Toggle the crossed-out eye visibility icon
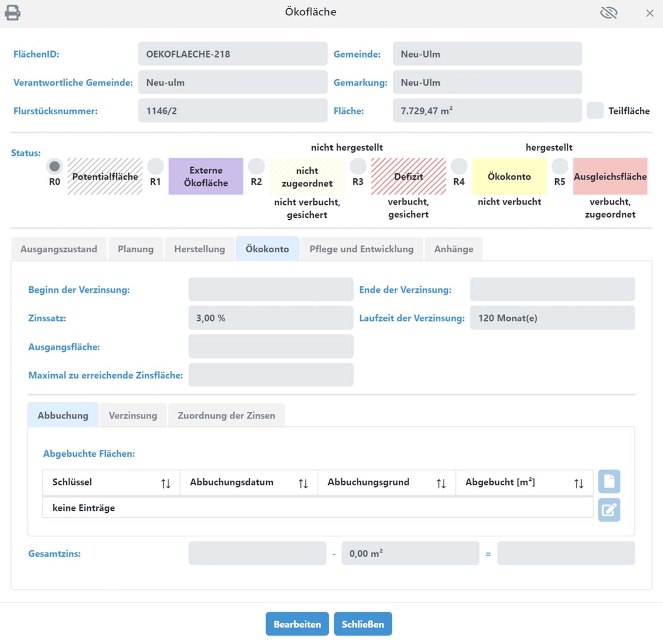This screenshot has height=644, width=663. coord(609,13)
